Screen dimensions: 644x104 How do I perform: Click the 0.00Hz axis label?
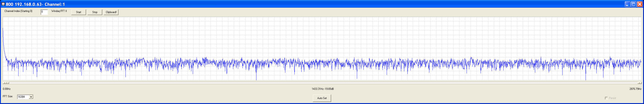7,89
